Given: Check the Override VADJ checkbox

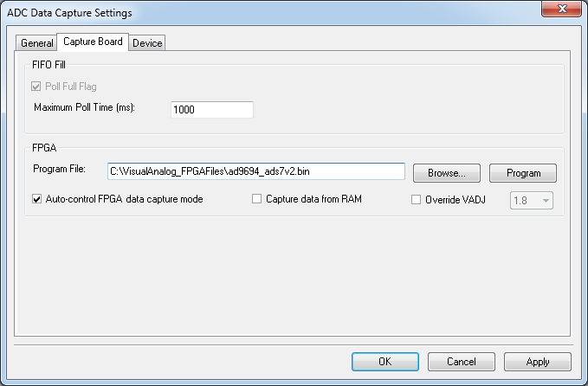Looking at the screenshot, I should pyautogui.click(x=416, y=200).
